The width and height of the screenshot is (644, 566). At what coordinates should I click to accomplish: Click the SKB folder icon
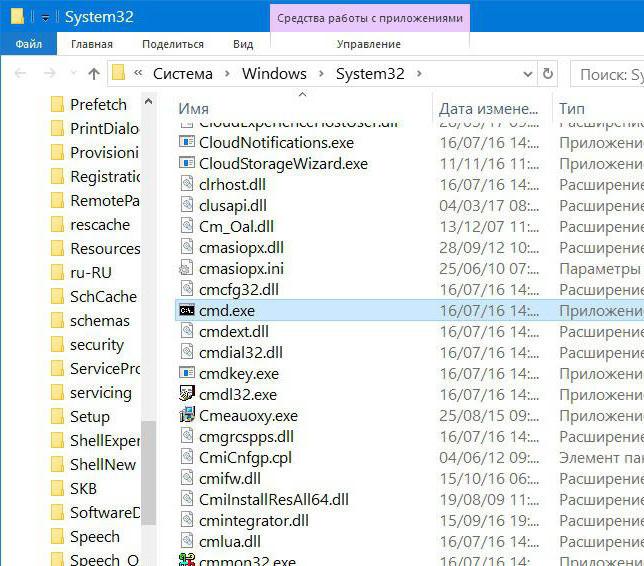[58, 489]
